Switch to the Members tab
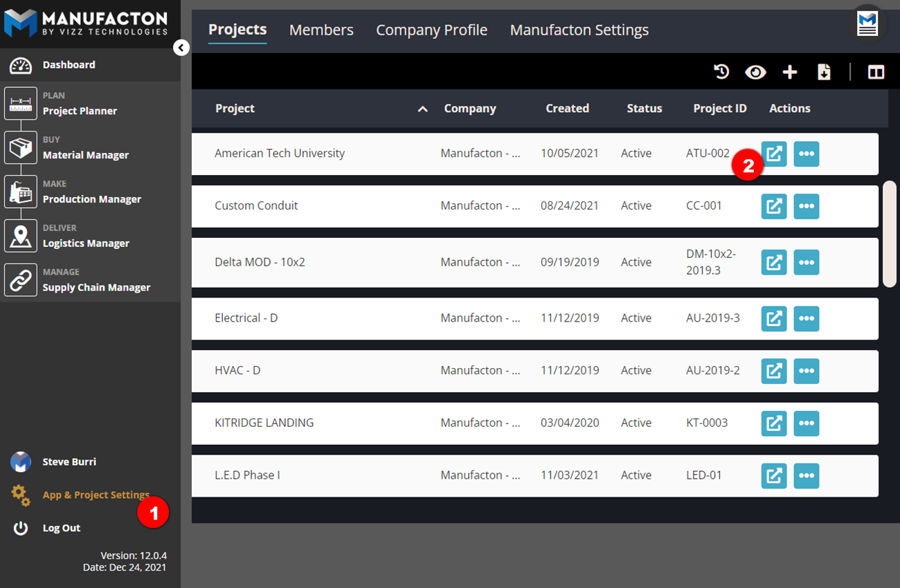The height and width of the screenshot is (588, 900). [321, 30]
